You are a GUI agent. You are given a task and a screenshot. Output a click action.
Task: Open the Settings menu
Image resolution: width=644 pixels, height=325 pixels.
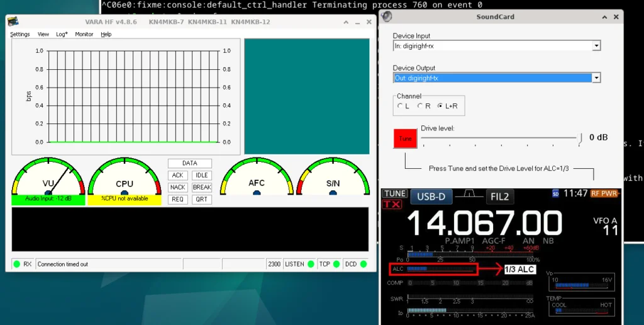[x=19, y=34]
